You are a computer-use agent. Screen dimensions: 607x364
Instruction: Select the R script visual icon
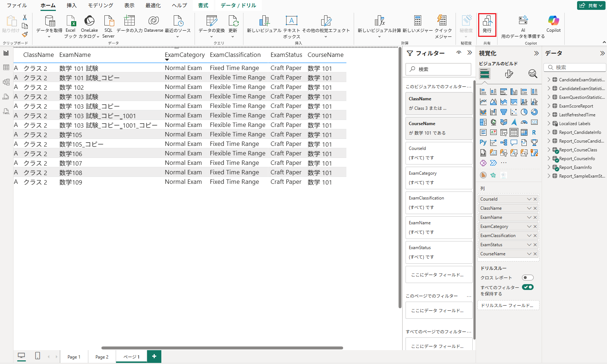534,132
